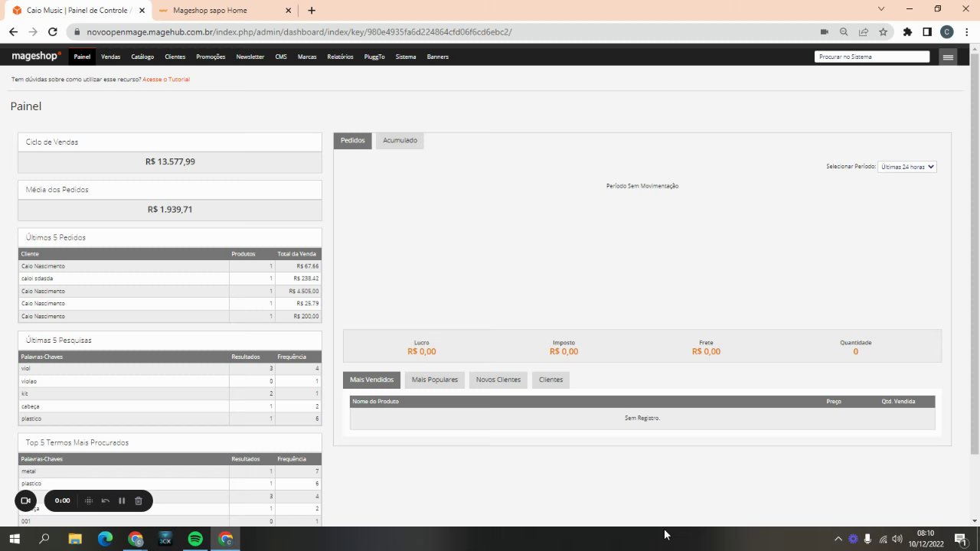Show hidden system tray icons chevron
Screen dimensions: 980x551
coord(838,539)
